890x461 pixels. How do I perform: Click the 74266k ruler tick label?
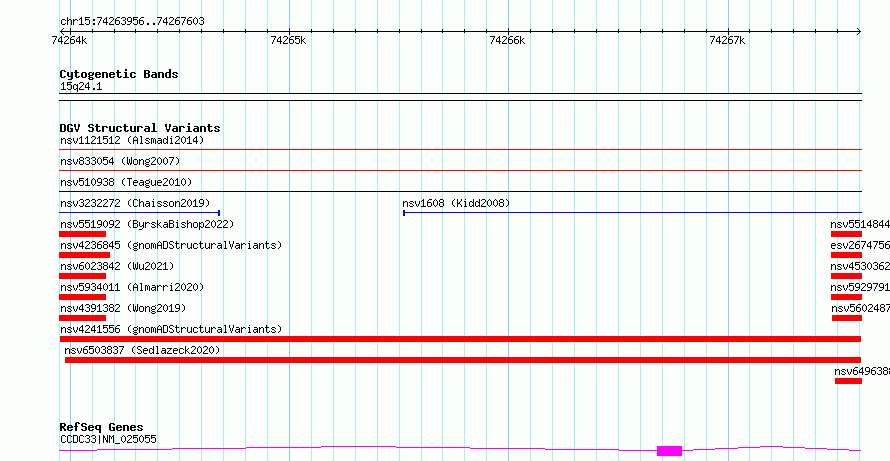click(507, 40)
